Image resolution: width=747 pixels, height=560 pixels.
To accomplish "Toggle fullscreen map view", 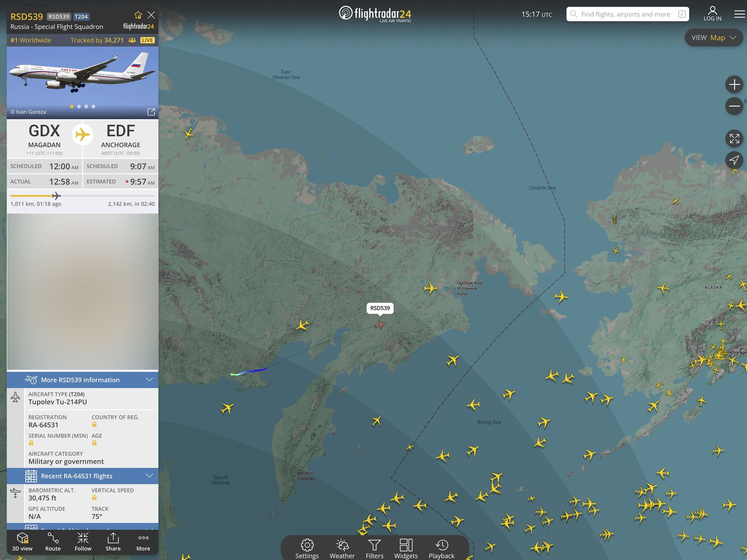I will pos(734,138).
